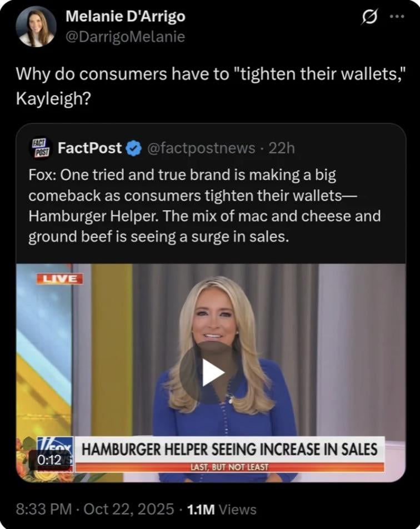Click the FactPost account name
This screenshot has height=529, width=420.
click(90, 148)
